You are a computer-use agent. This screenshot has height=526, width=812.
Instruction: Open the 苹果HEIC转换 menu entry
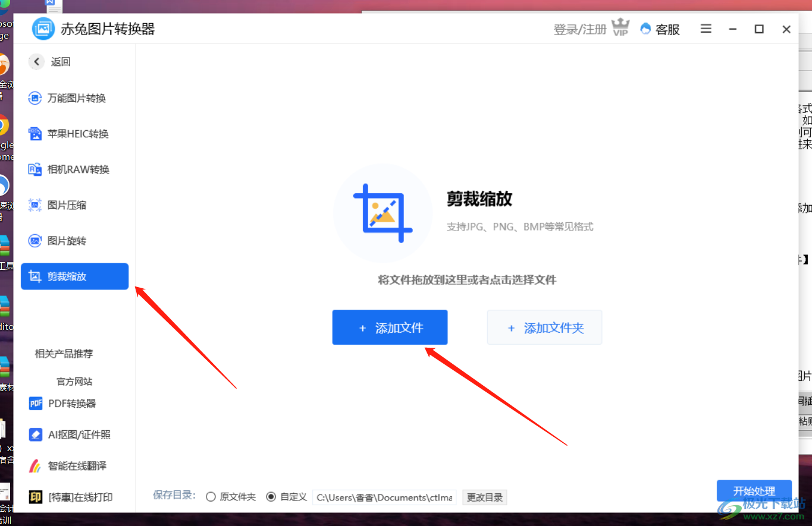click(x=75, y=134)
